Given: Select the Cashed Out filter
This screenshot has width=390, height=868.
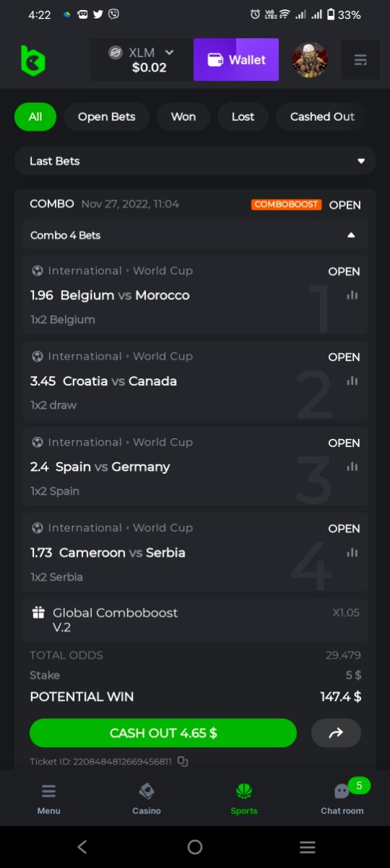Looking at the screenshot, I should coord(322,116).
